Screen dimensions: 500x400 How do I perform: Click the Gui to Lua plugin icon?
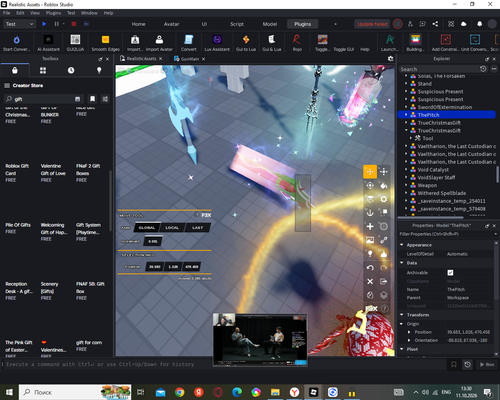pyautogui.click(x=246, y=40)
